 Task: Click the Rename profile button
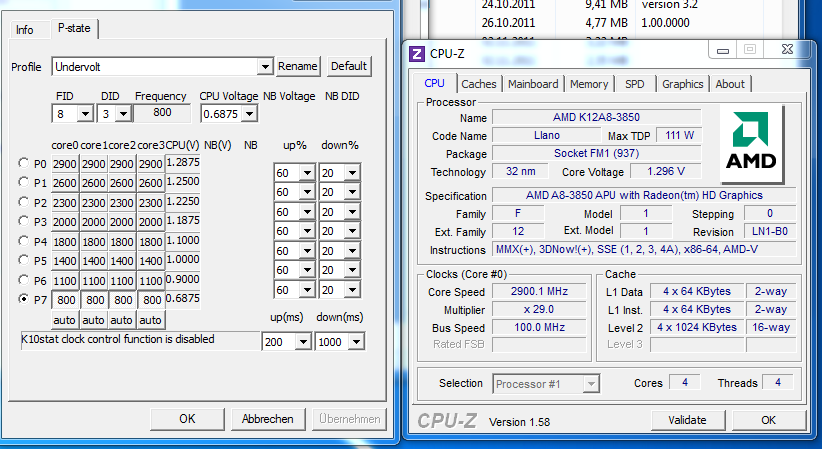298,66
